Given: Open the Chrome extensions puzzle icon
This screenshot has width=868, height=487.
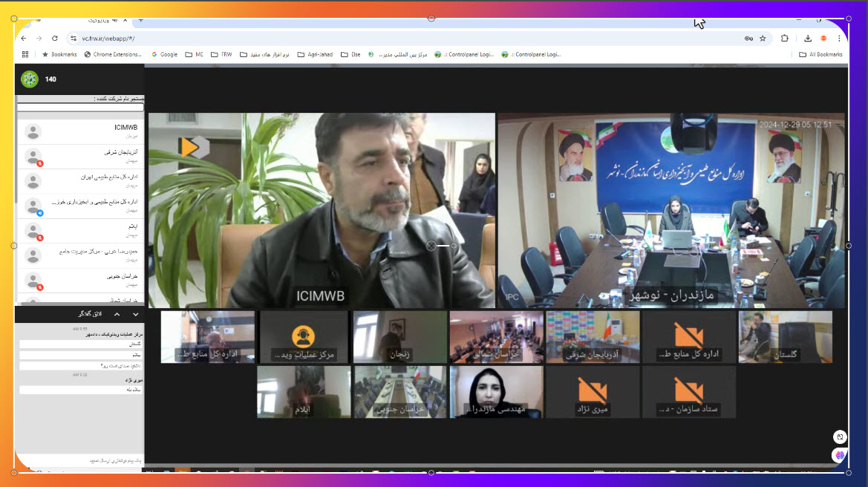Looking at the screenshot, I should pos(785,38).
